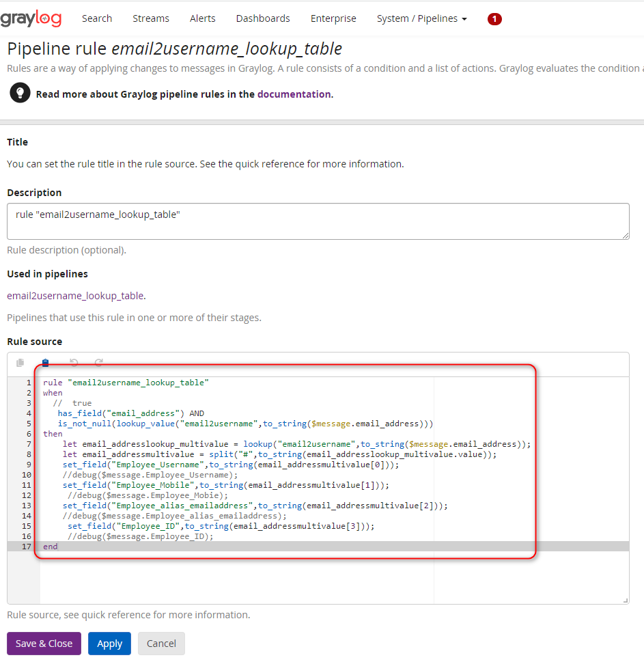Click the Apply button
The width and height of the screenshot is (644, 662).
[110, 644]
